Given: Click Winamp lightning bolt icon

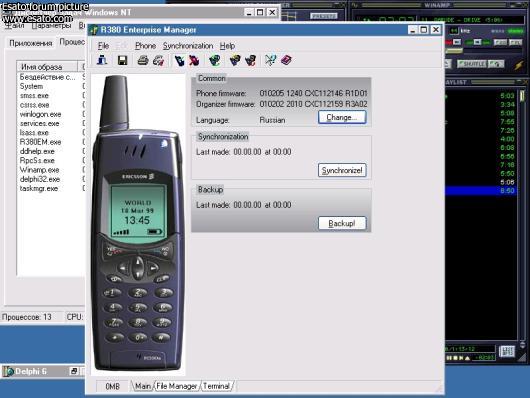Looking at the screenshot, I should [x=519, y=64].
